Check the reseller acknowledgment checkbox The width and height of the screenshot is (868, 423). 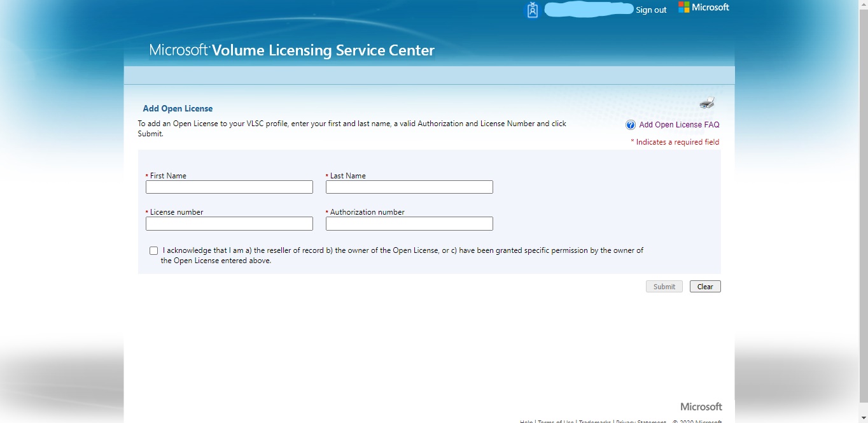point(153,251)
